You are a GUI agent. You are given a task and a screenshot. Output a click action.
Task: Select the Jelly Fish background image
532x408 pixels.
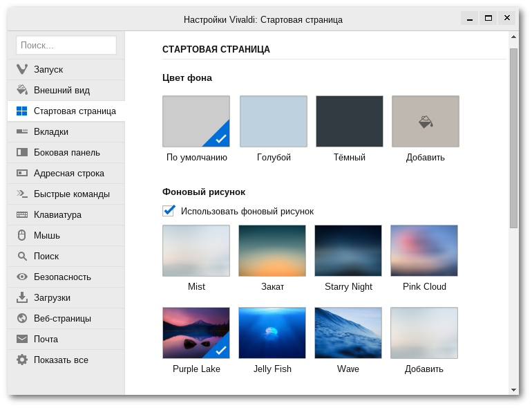coord(272,333)
